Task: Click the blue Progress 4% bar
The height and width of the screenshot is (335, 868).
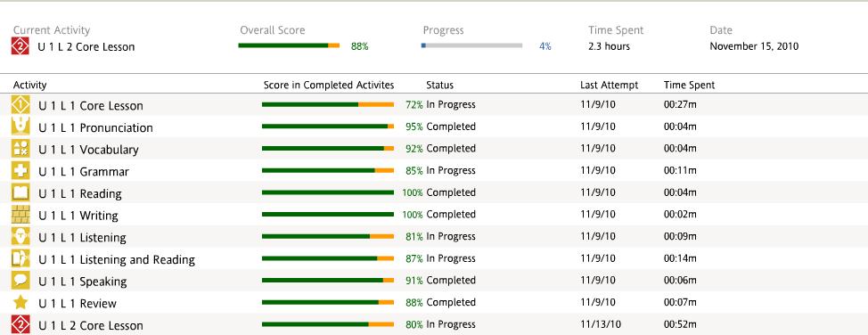Action: click(472, 45)
